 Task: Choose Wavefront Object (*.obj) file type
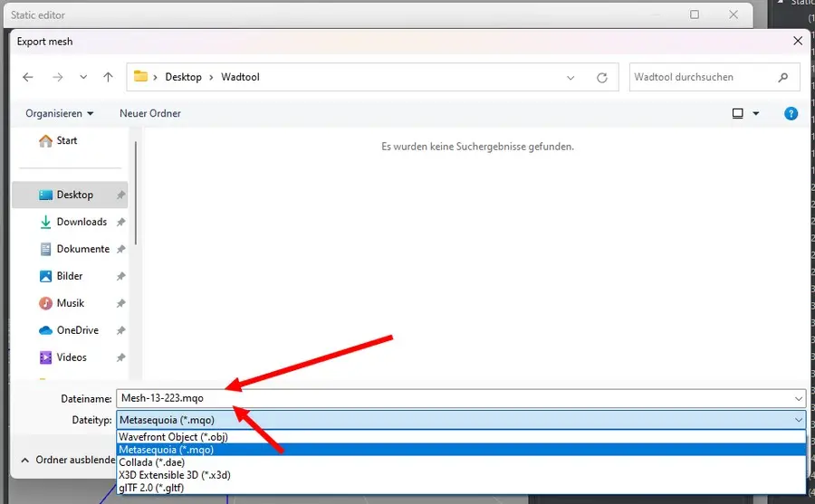[x=173, y=437]
